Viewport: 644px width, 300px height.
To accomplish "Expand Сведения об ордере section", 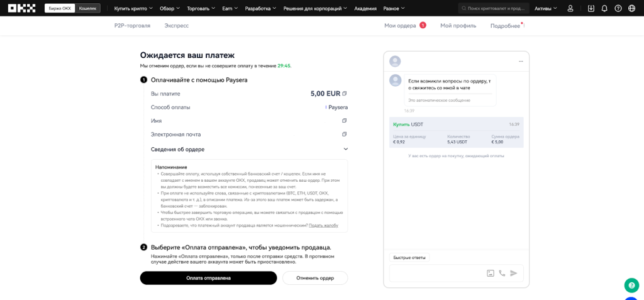I will [x=345, y=149].
